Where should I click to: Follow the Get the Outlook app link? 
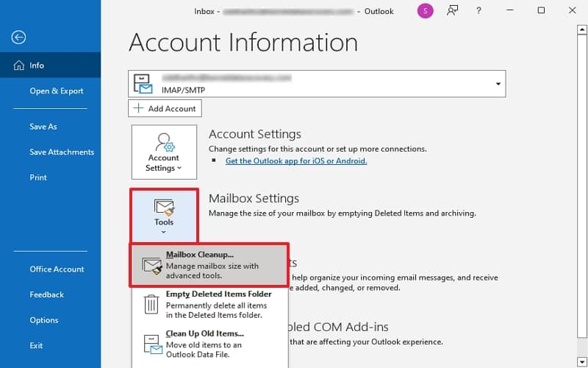point(296,161)
